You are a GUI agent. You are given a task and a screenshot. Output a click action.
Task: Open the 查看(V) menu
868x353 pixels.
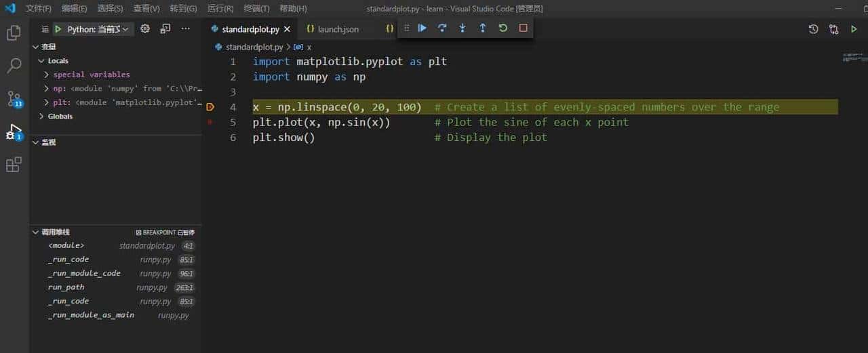(146, 9)
